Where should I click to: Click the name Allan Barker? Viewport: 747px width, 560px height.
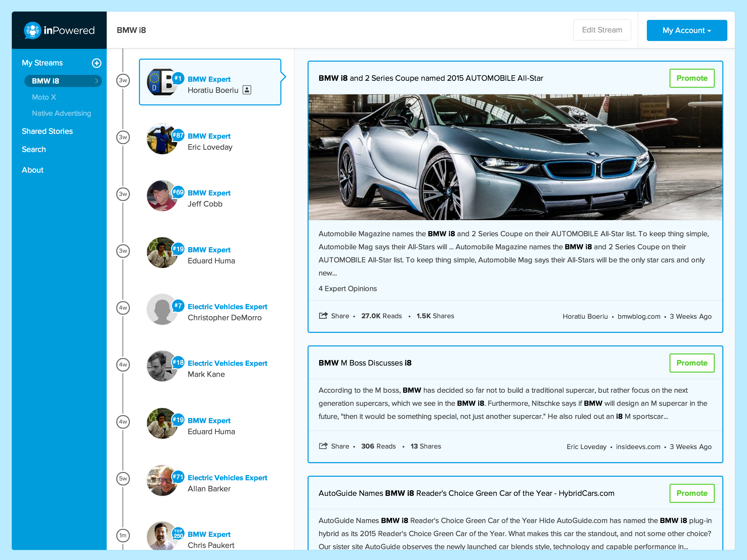[x=209, y=489]
